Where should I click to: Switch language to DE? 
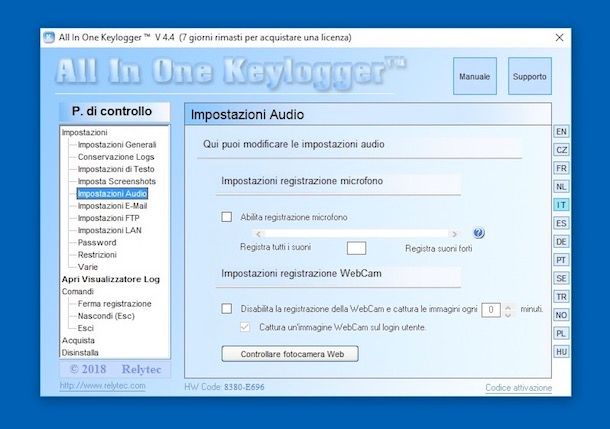point(561,242)
